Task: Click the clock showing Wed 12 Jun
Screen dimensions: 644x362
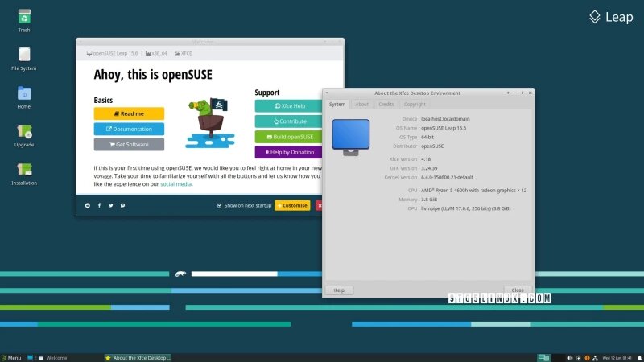Action: pyautogui.click(x=617, y=358)
